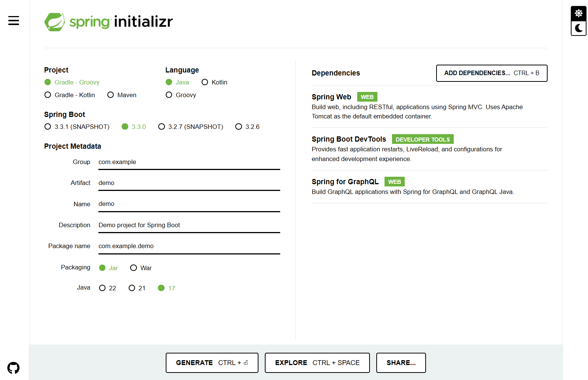Select Java version 17
The image size is (588, 380).
(166, 288)
